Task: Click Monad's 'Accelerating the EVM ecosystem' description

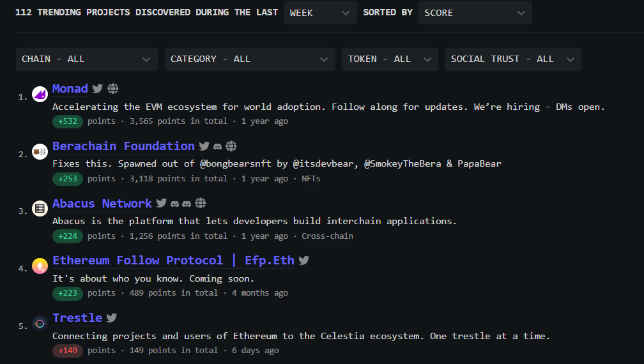Action: tap(328, 107)
